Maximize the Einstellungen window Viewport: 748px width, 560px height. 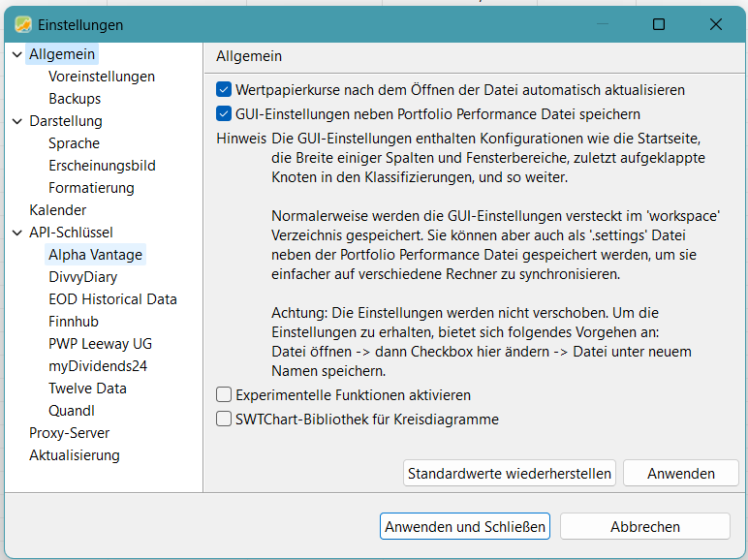coord(658,24)
